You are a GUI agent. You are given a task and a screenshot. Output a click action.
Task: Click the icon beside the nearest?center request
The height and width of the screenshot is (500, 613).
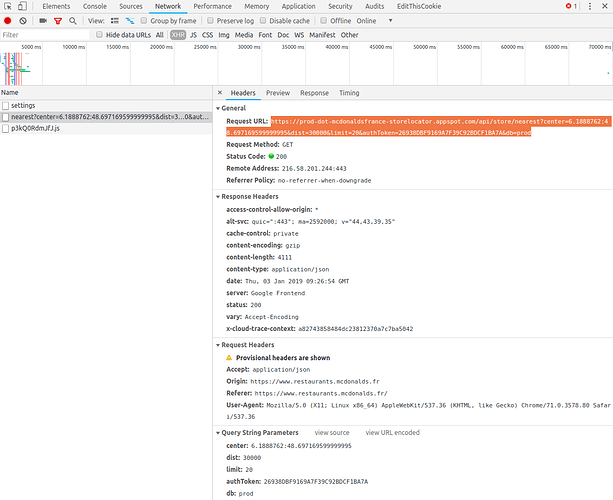pos(5,117)
